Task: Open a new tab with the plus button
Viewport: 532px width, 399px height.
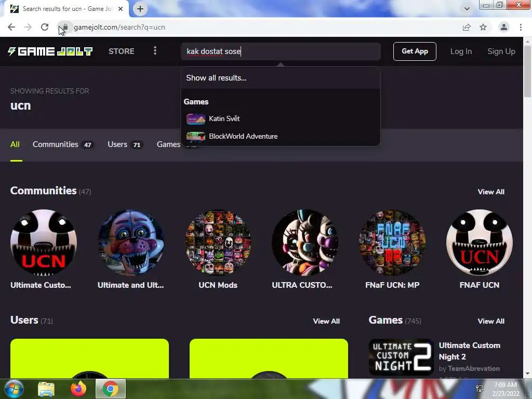Action: (x=140, y=9)
